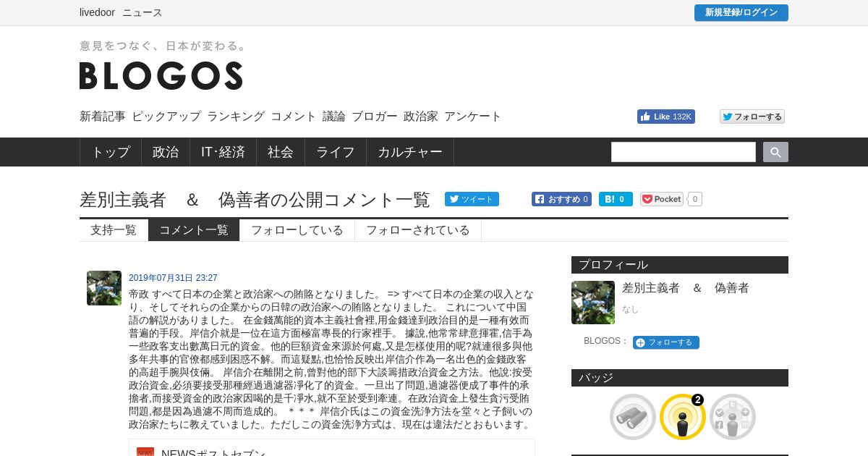This screenshot has height=456, width=868.
Task: Go to トップ in the navigation bar
Action: (111, 152)
